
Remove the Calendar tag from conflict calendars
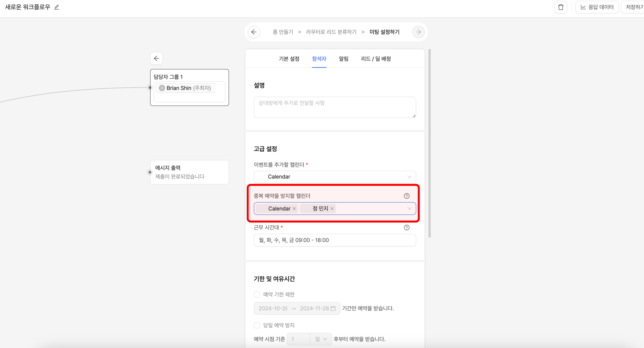294,209
